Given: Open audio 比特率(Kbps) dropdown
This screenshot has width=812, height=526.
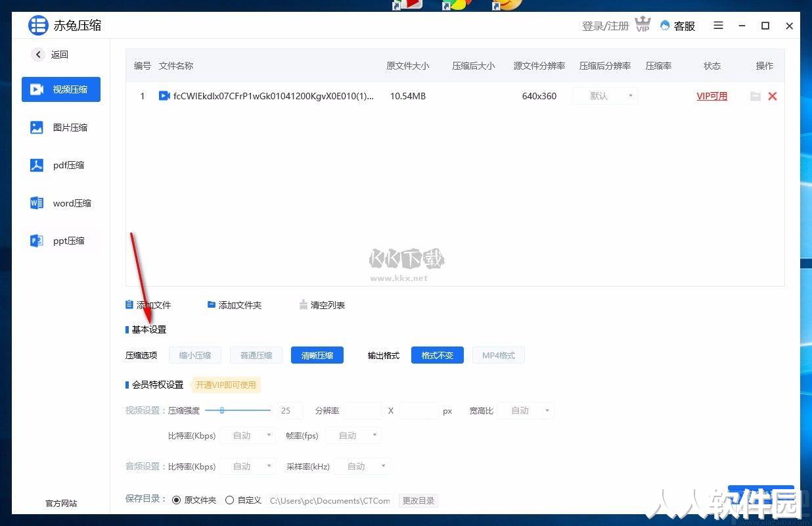Looking at the screenshot, I should point(247,466).
